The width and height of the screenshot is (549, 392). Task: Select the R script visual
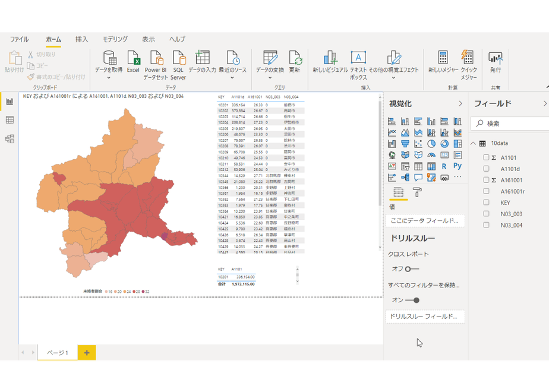point(444,166)
